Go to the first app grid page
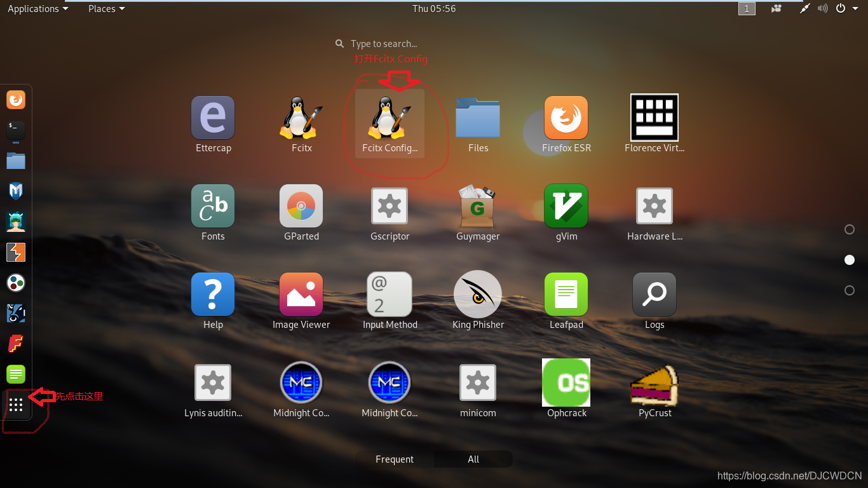Screen dimensions: 868x488 [850, 229]
